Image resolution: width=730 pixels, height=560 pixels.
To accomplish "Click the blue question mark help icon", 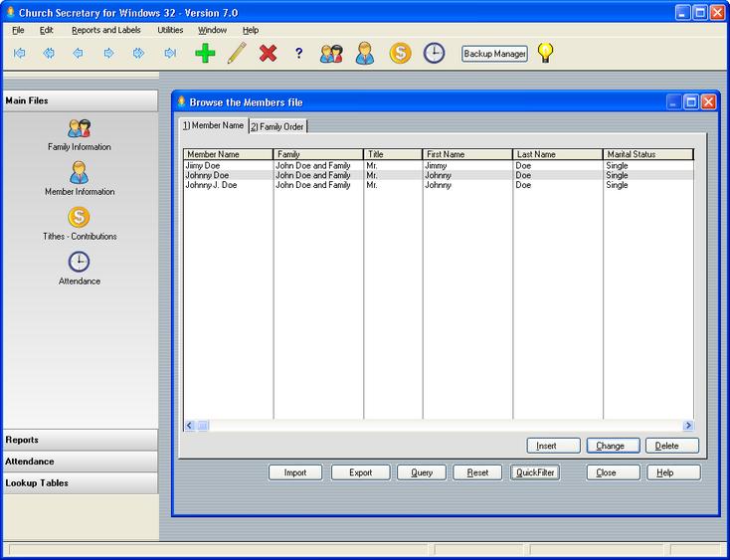I will click(299, 53).
